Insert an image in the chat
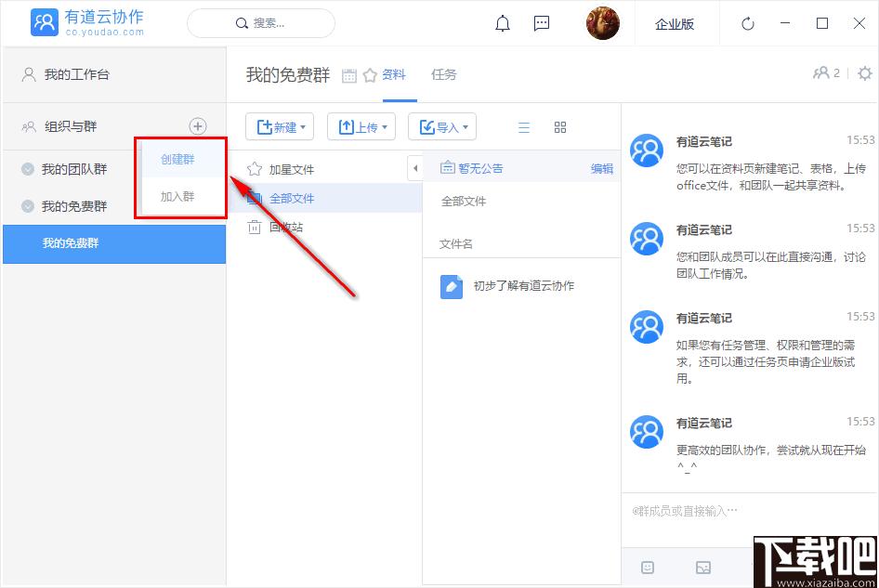The image size is (879, 588). pos(703,568)
